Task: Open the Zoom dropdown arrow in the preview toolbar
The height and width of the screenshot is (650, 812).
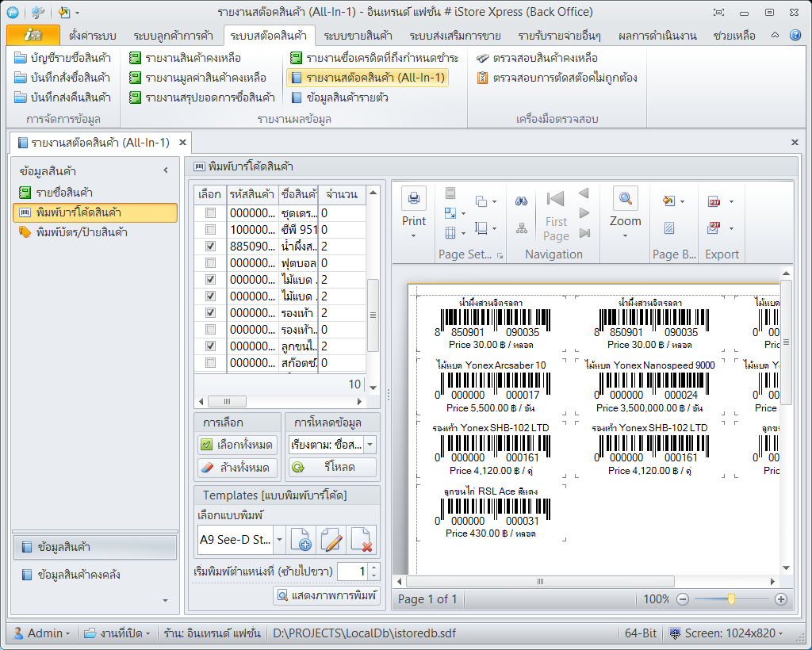Action: tap(625, 236)
